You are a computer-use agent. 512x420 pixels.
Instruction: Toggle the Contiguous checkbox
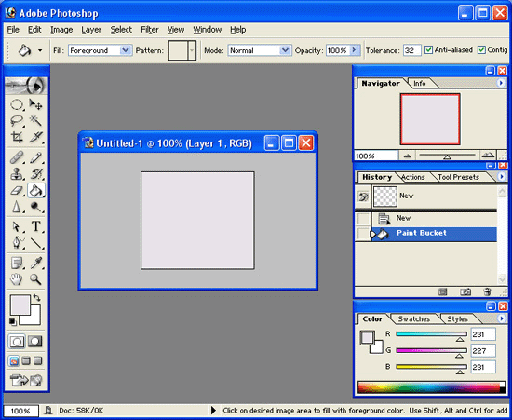coord(481,50)
